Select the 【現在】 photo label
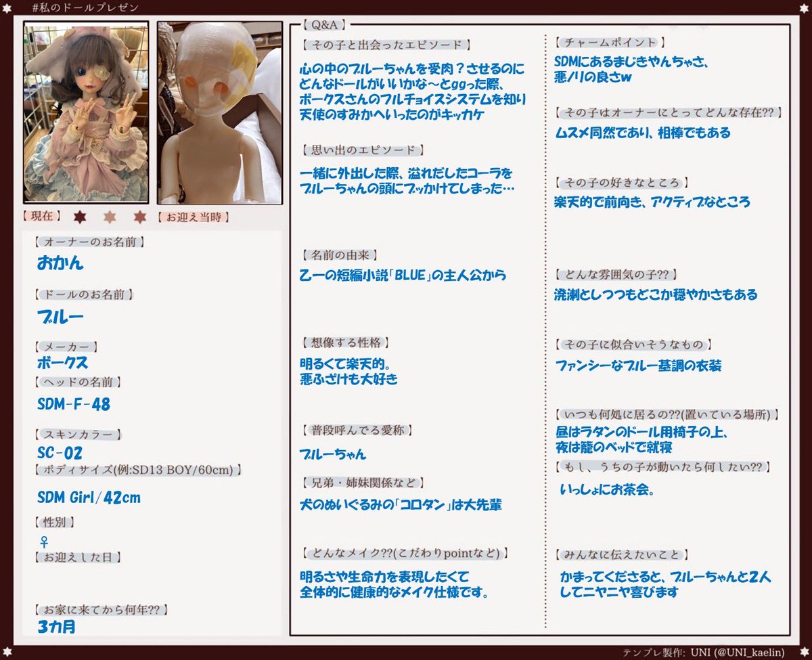Screen dimensions: 812x660 (x=41, y=217)
